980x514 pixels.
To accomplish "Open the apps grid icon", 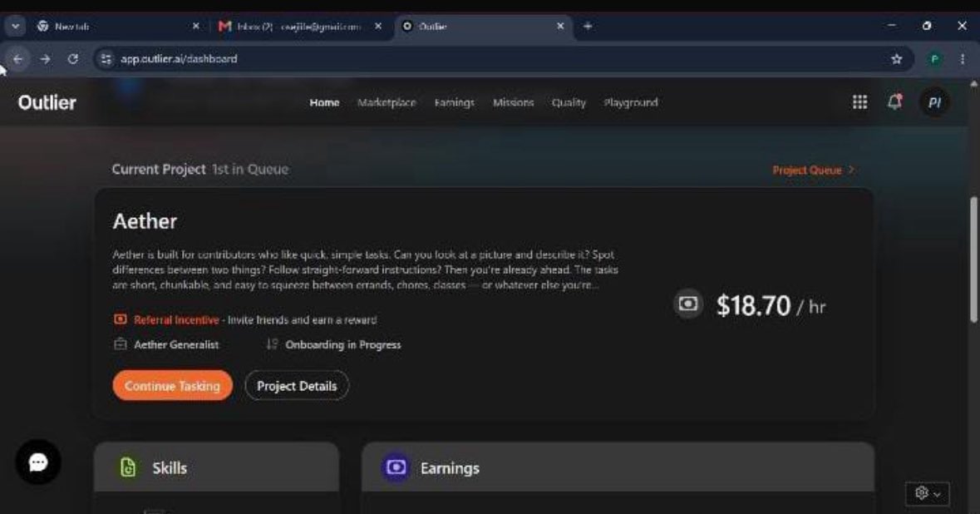I will [x=859, y=102].
